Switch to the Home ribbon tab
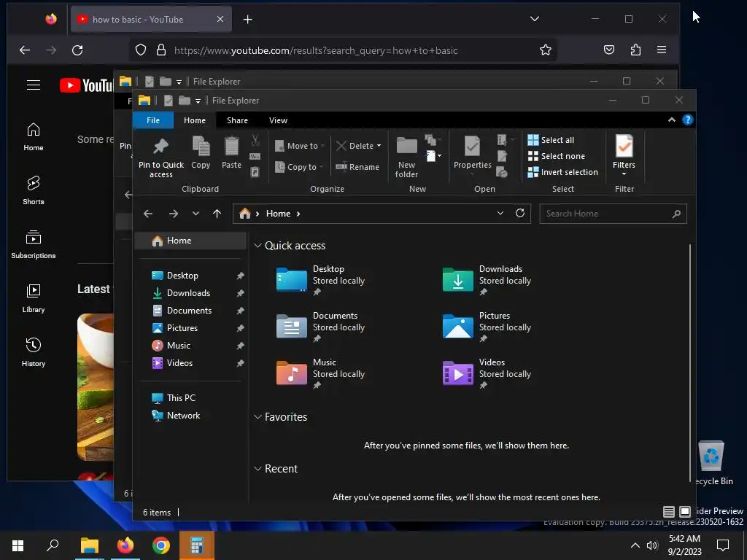 (195, 120)
